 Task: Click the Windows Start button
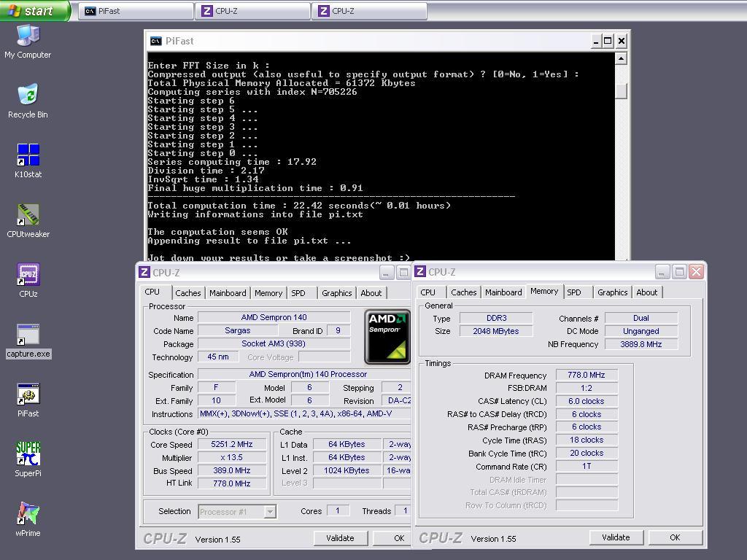pyautogui.click(x=35, y=10)
